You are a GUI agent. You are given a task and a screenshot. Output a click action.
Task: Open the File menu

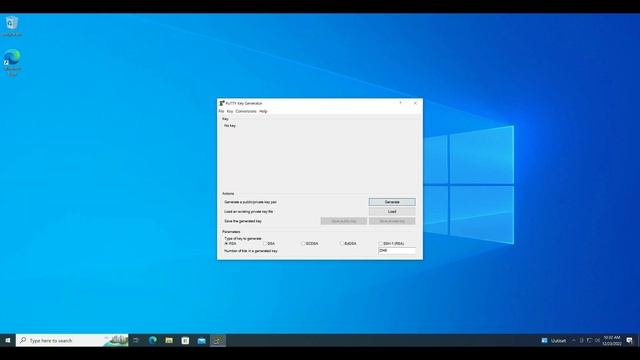click(221, 111)
